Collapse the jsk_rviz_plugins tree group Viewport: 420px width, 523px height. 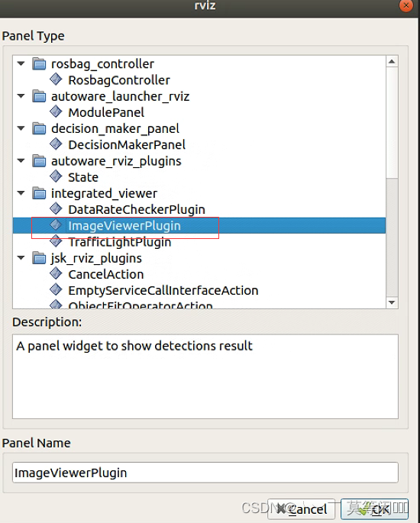point(21,258)
